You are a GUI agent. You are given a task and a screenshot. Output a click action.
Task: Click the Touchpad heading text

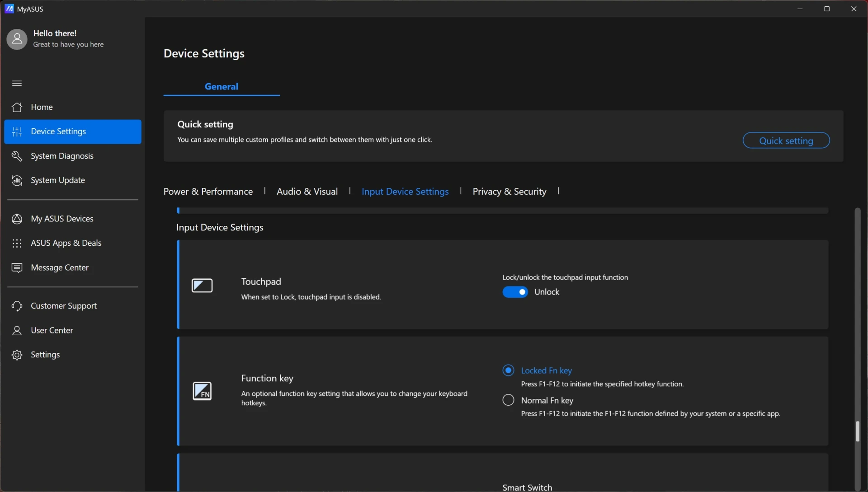tap(261, 281)
